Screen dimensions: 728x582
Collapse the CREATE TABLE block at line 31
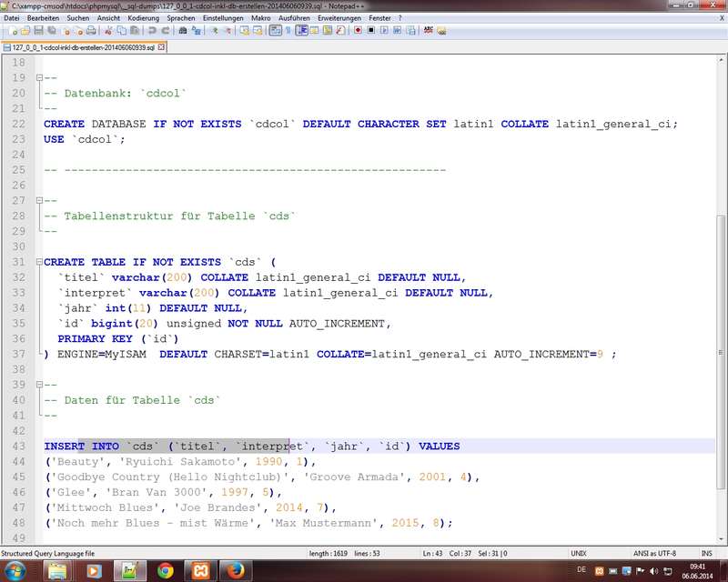[38, 262]
